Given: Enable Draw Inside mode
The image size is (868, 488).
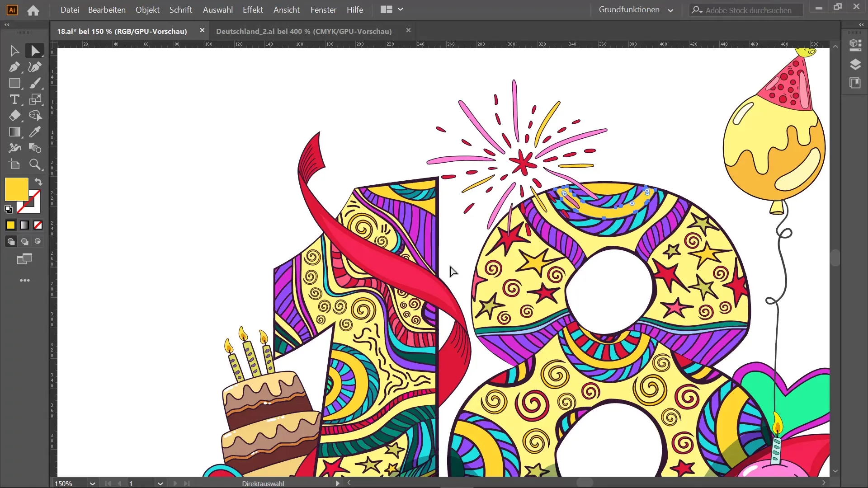Looking at the screenshot, I should coord(38,242).
